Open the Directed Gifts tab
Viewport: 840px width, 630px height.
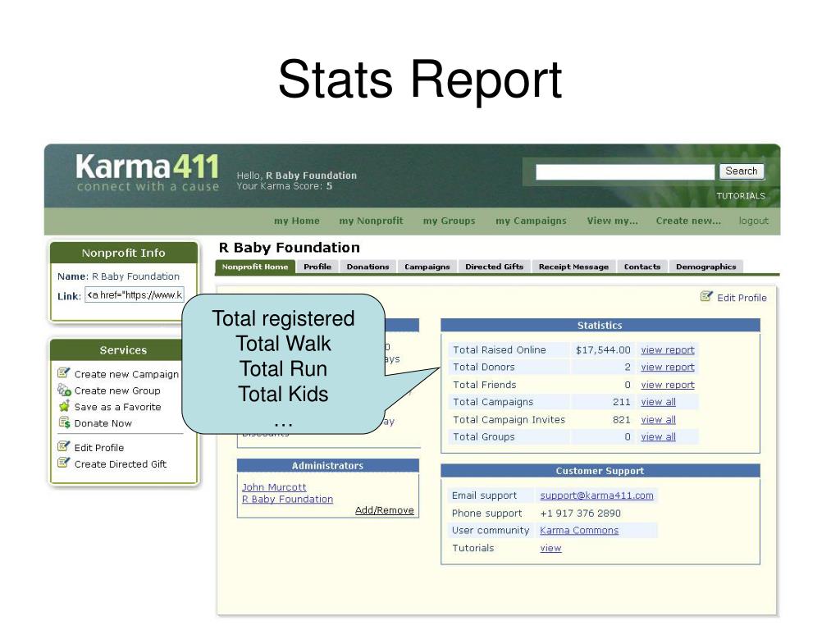click(x=495, y=267)
